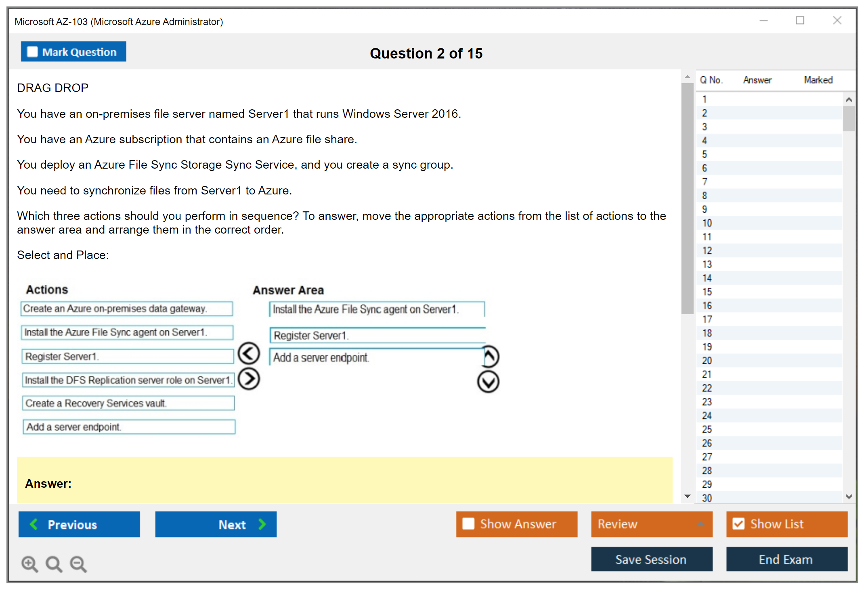
Task: Expand the Review dropdown menu
Action: [x=700, y=524]
